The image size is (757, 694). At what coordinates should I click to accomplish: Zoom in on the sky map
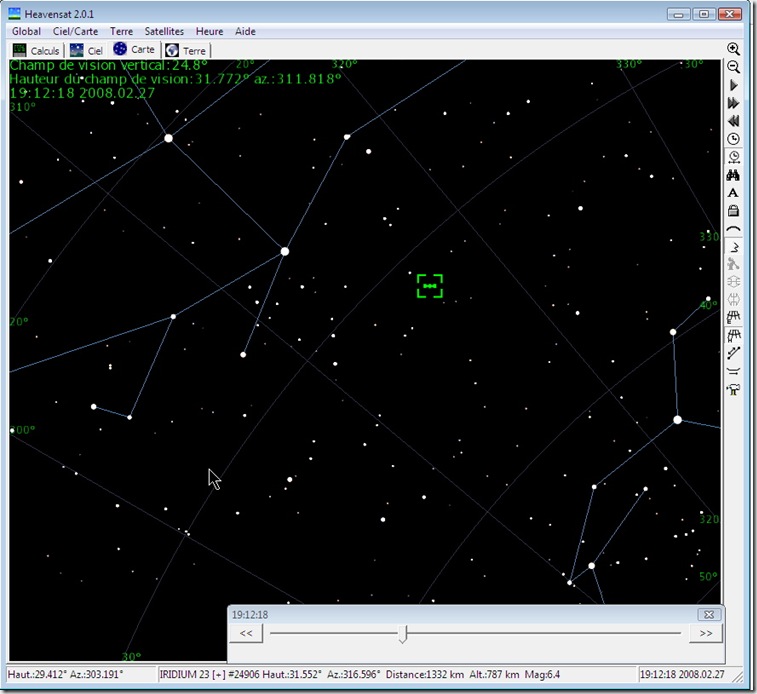[x=733, y=49]
